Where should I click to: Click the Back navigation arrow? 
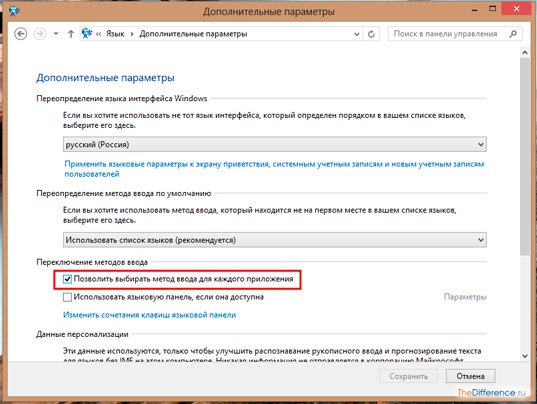pos(21,34)
